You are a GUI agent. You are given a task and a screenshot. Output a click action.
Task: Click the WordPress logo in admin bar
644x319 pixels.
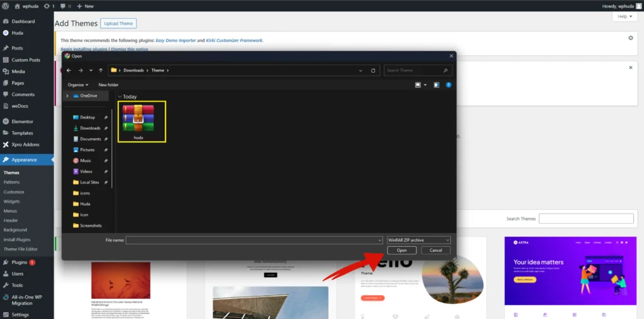(5, 6)
